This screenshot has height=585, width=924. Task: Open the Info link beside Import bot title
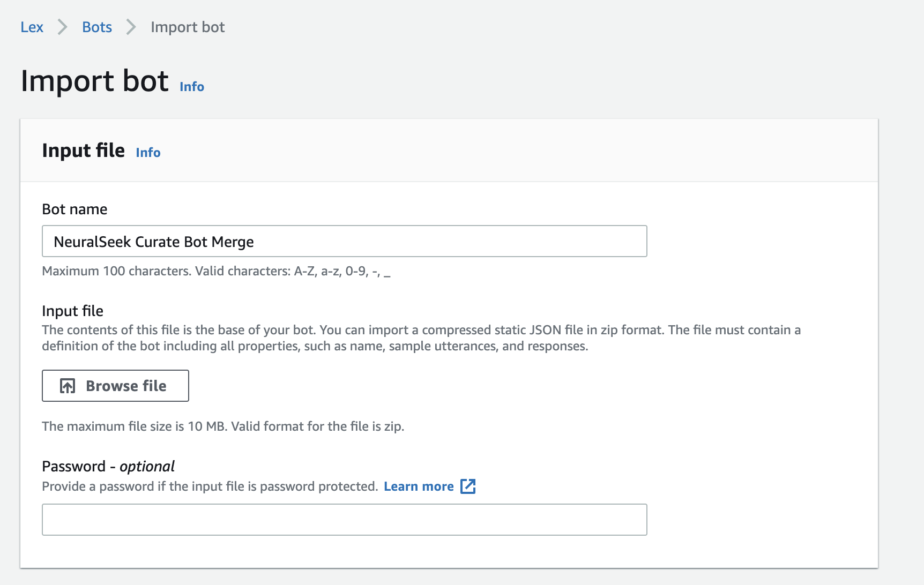point(192,87)
